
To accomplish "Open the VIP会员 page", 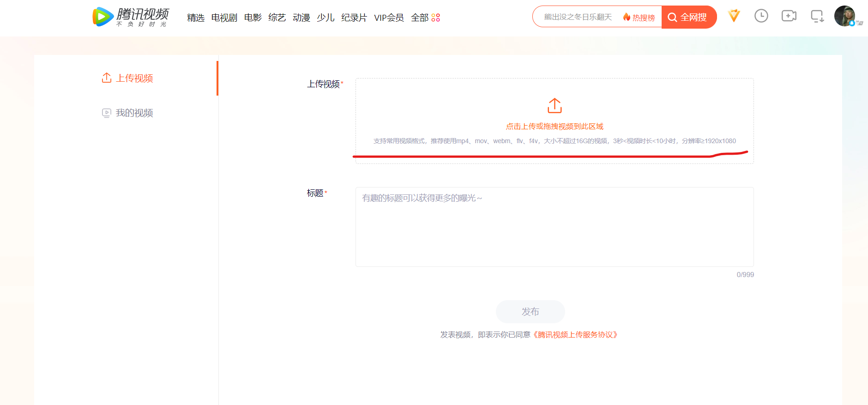I will [389, 18].
